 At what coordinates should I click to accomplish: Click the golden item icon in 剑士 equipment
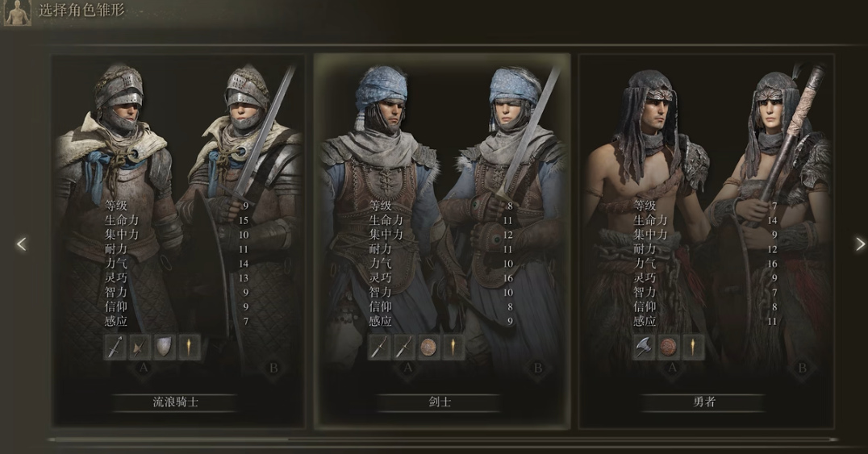[453, 347]
